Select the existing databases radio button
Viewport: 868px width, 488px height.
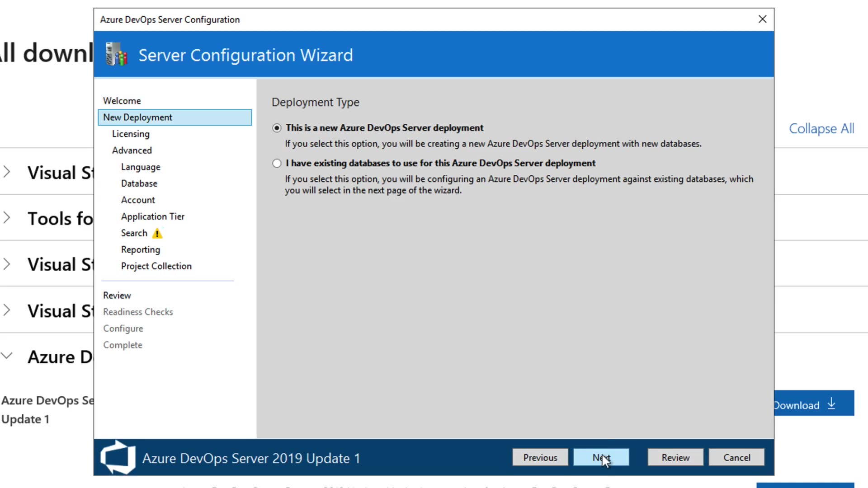click(x=277, y=163)
